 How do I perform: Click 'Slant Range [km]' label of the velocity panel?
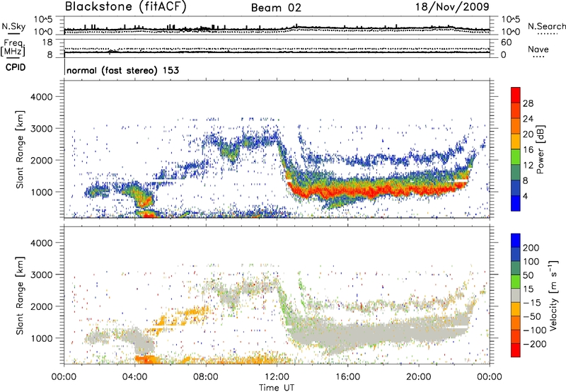20,295
